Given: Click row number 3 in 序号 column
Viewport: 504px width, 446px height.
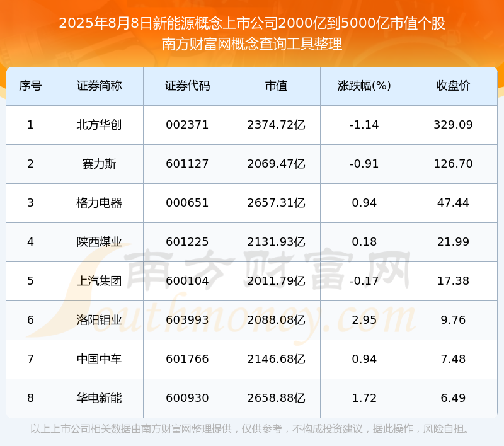Looking at the screenshot, I should click(30, 203).
